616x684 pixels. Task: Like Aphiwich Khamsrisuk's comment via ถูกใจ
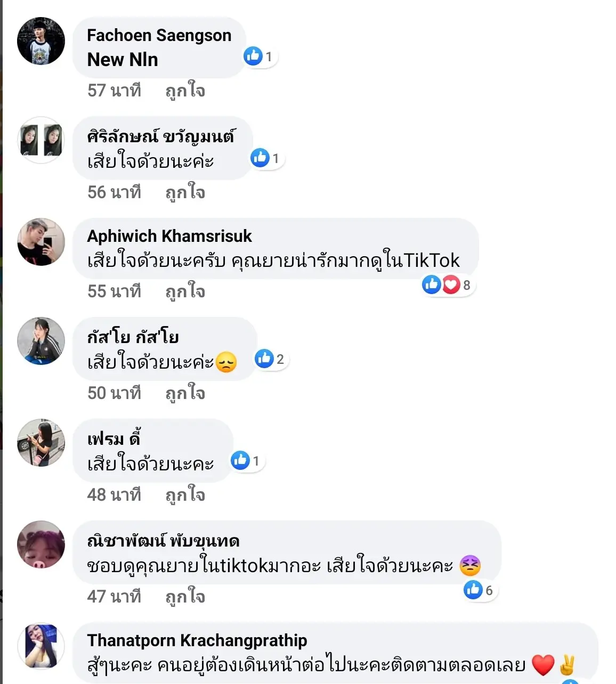(x=185, y=291)
